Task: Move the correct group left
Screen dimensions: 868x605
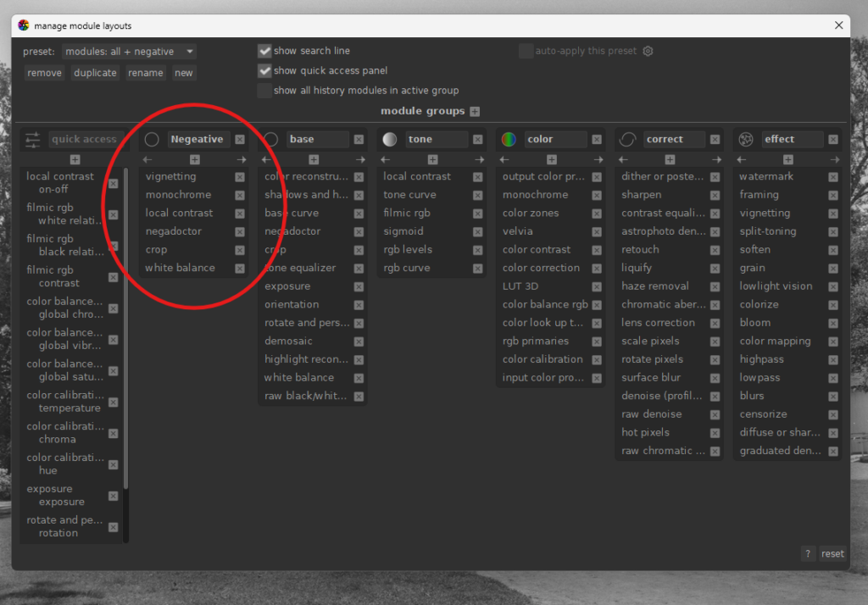Action: click(x=623, y=160)
